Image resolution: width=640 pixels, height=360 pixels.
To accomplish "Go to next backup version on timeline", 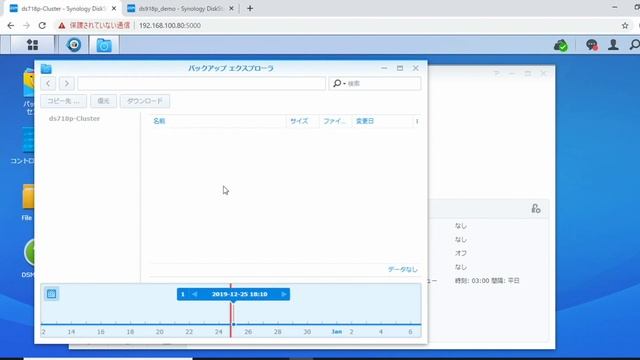I will tap(284, 294).
